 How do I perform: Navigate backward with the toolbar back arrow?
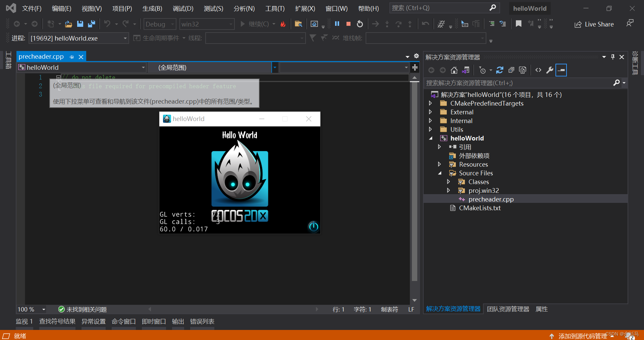point(17,24)
